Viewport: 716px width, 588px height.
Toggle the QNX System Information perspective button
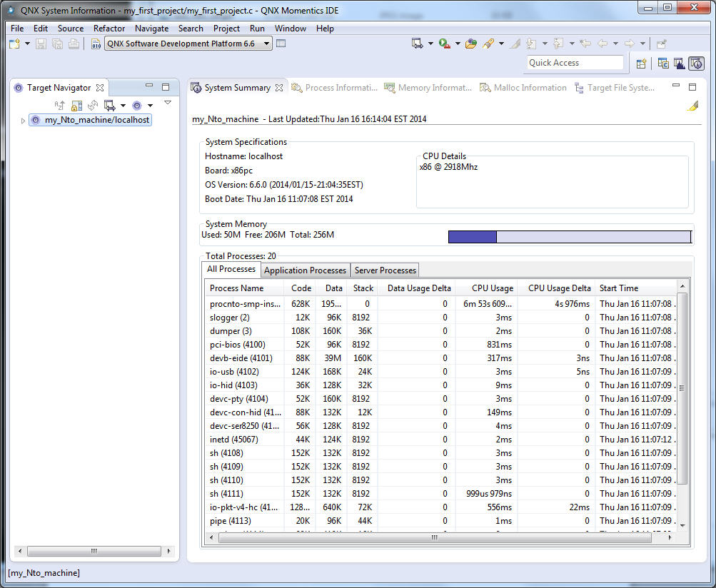(696, 64)
